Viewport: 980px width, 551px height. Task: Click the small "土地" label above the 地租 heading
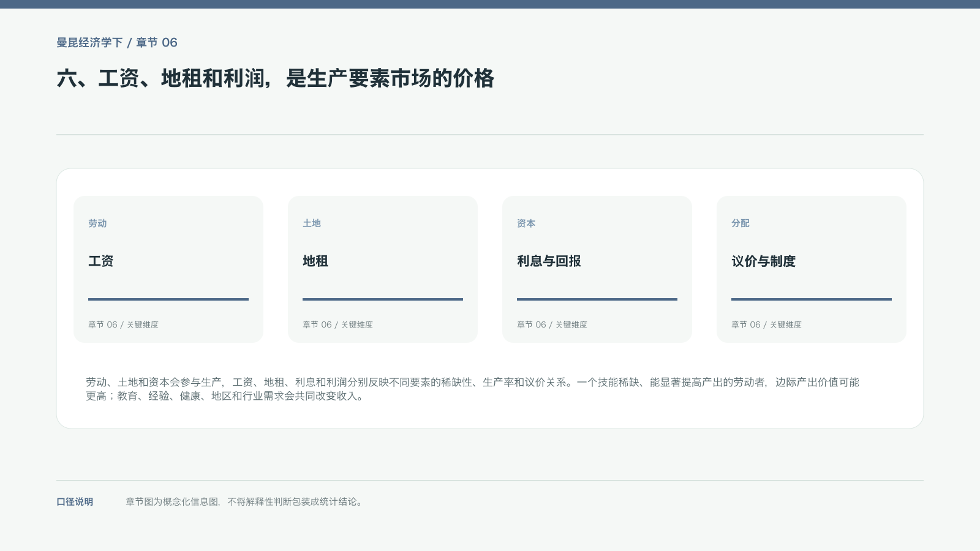tap(312, 223)
